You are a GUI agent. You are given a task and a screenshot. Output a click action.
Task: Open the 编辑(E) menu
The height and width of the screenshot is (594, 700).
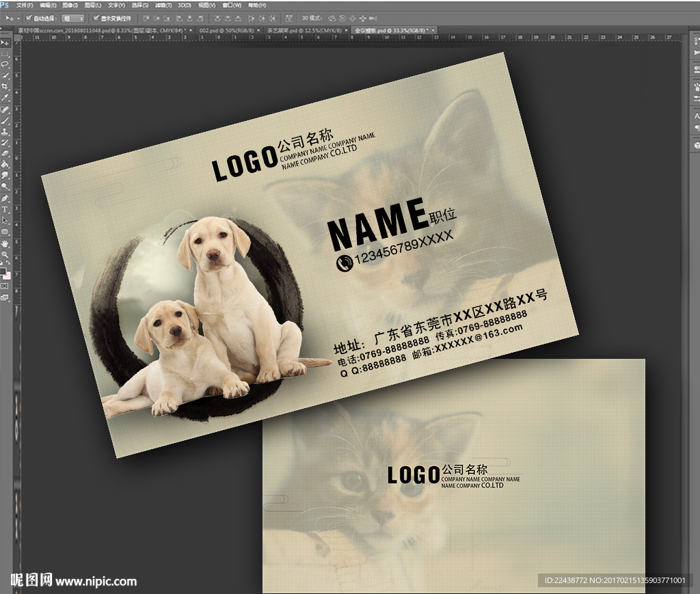pyautogui.click(x=49, y=5)
